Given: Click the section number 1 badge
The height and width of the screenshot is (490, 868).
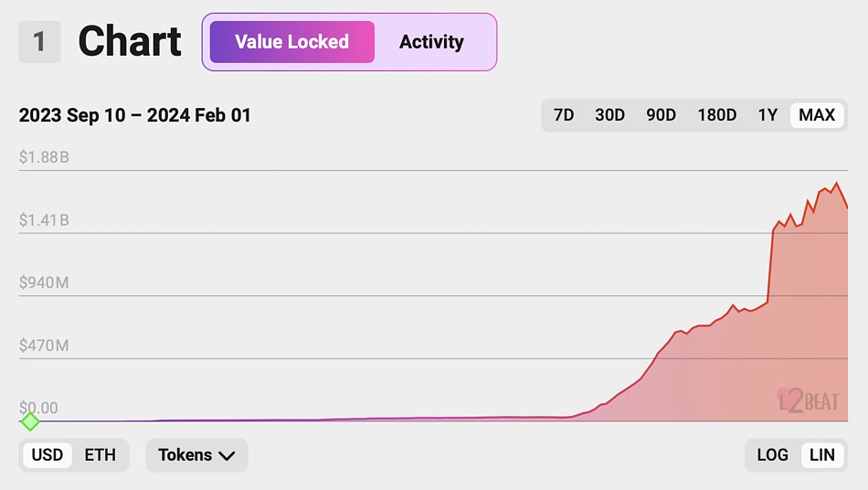Looking at the screenshot, I should click(39, 42).
